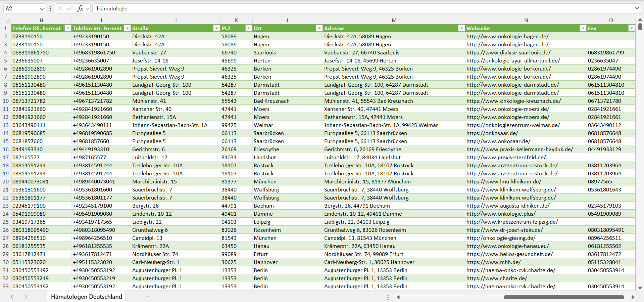Click the next sheet navigation arrow
This screenshot has width=644, height=302.
[x=26, y=297]
